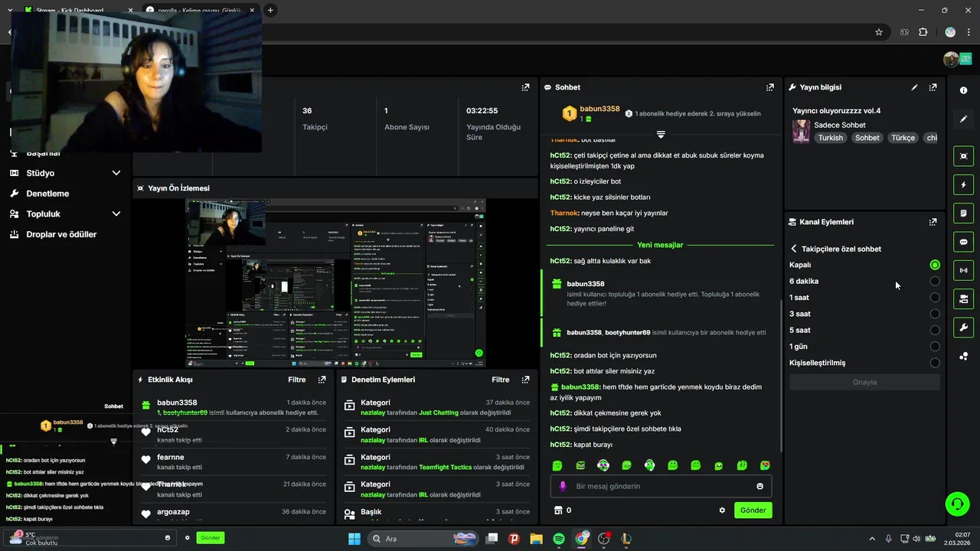This screenshot has height=551, width=980.
Task: Select argoazap event in Etkinlik Akışı
Action: pyautogui.click(x=234, y=514)
